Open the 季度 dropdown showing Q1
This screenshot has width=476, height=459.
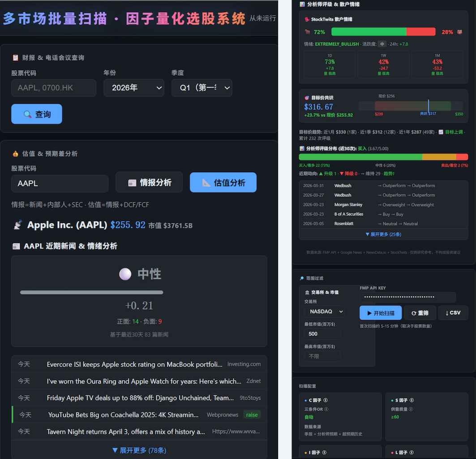(x=202, y=88)
